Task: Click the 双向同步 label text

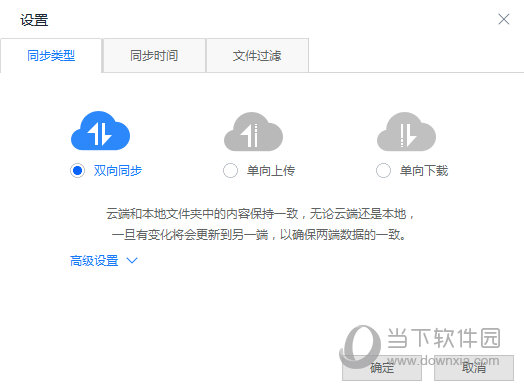Action: point(118,171)
